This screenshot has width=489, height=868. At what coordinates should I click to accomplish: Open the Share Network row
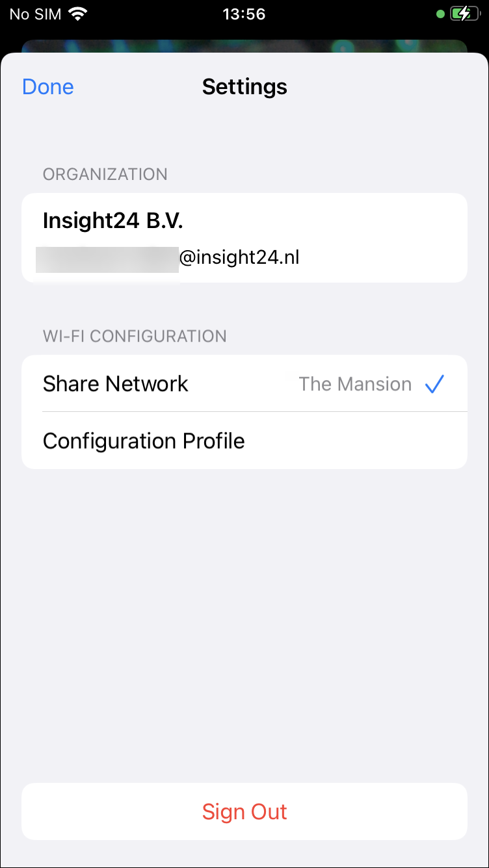click(x=244, y=383)
